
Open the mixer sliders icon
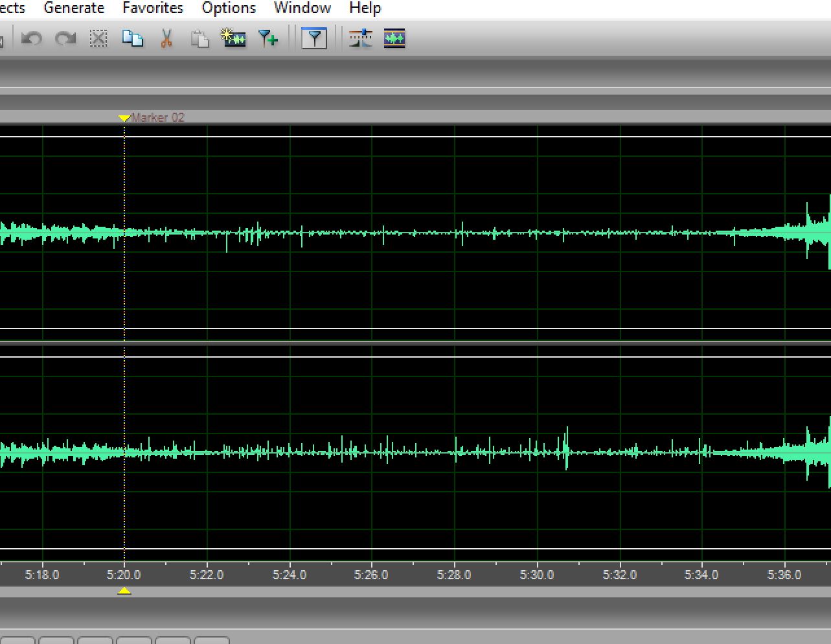click(x=361, y=39)
